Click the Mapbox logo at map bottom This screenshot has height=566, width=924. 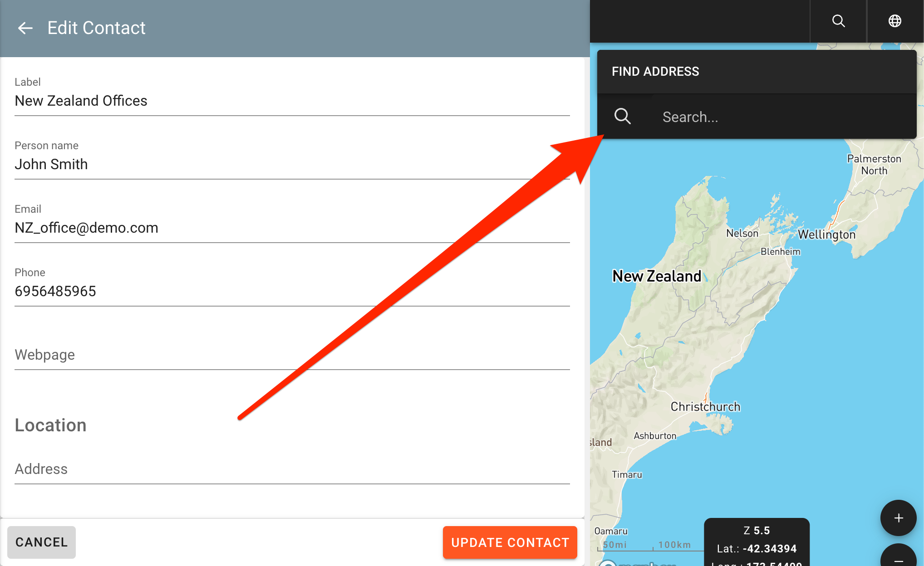point(635,563)
